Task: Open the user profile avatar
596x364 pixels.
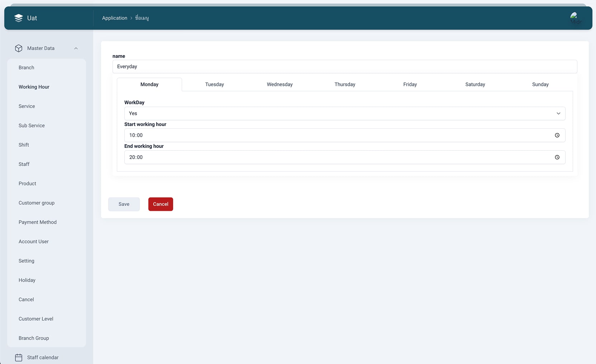Action: pyautogui.click(x=576, y=18)
